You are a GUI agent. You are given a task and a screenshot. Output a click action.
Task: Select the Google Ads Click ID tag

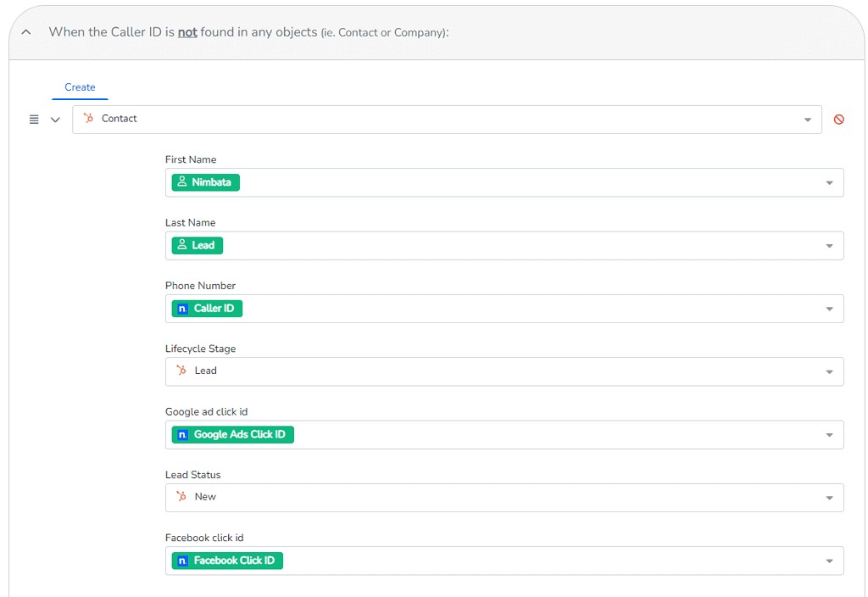point(232,434)
